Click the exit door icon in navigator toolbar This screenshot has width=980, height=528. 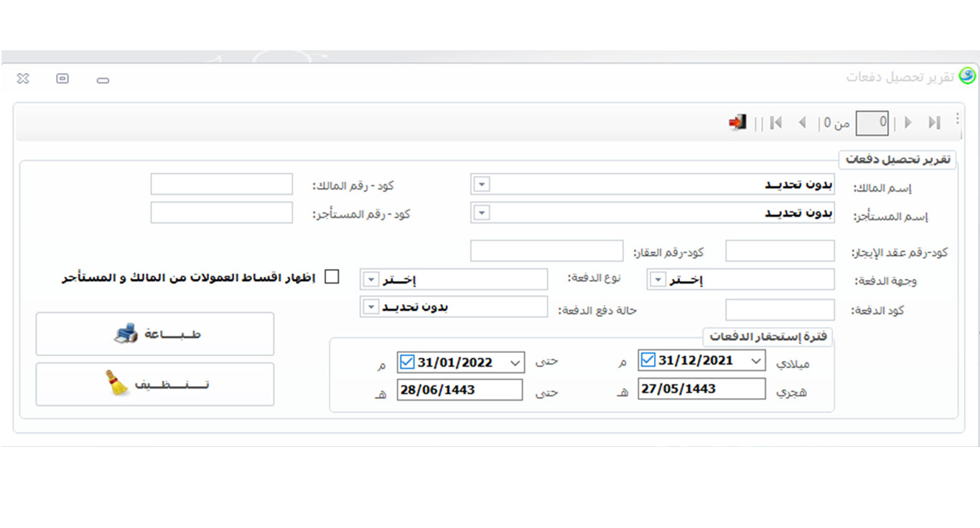(738, 123)
